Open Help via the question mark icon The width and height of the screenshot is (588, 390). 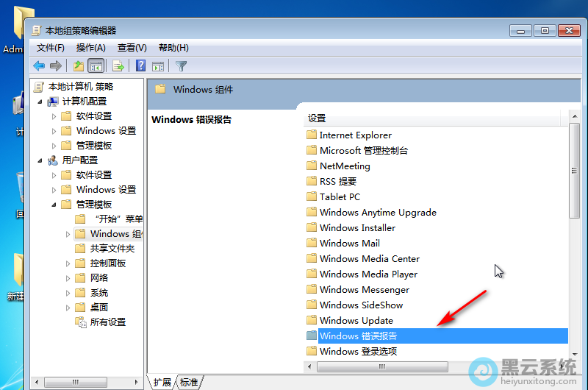[x=140, y=66]
